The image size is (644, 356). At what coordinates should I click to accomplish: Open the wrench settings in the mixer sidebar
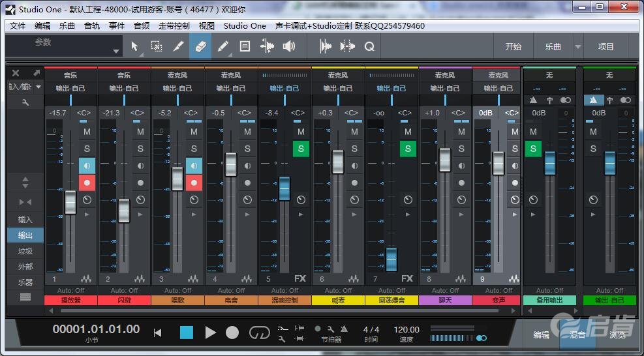pos(25,102)
